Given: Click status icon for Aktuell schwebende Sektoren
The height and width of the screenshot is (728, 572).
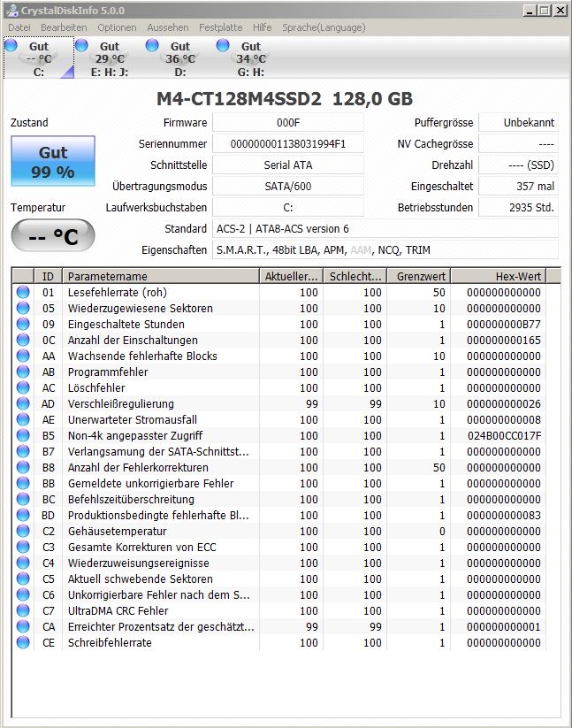Looking at the screenshot, I should (23, 579).
